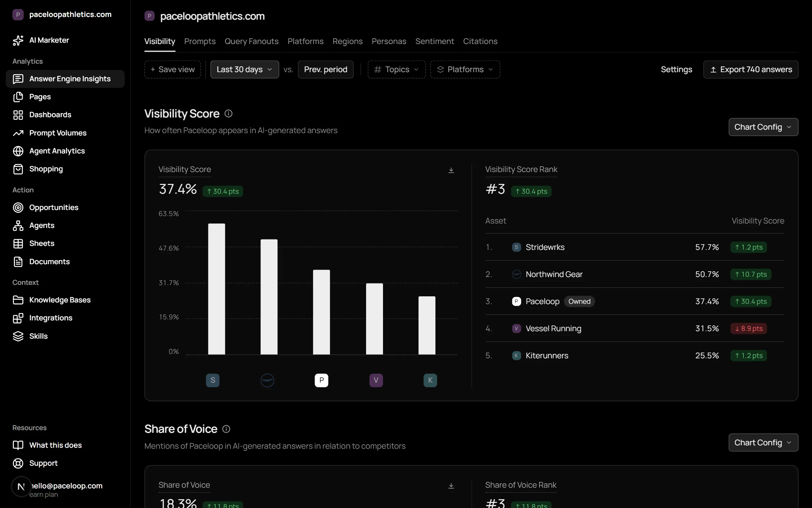
Task: Click the Skills layers icon
Action: 18,336
